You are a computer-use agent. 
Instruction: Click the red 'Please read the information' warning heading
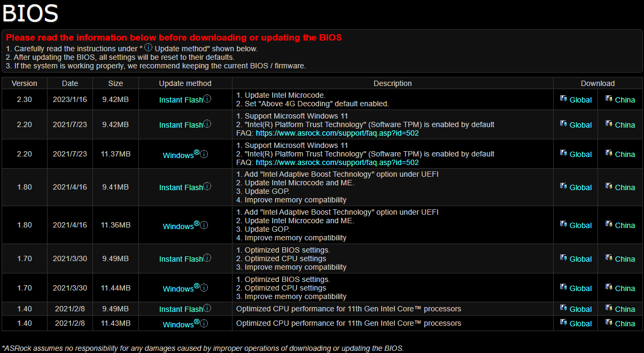click(x=174, y=37)
